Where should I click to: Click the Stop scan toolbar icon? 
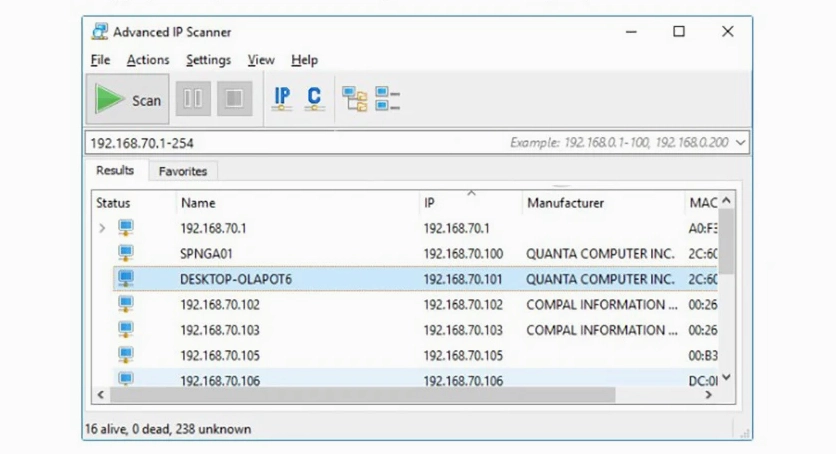[234, 99]
